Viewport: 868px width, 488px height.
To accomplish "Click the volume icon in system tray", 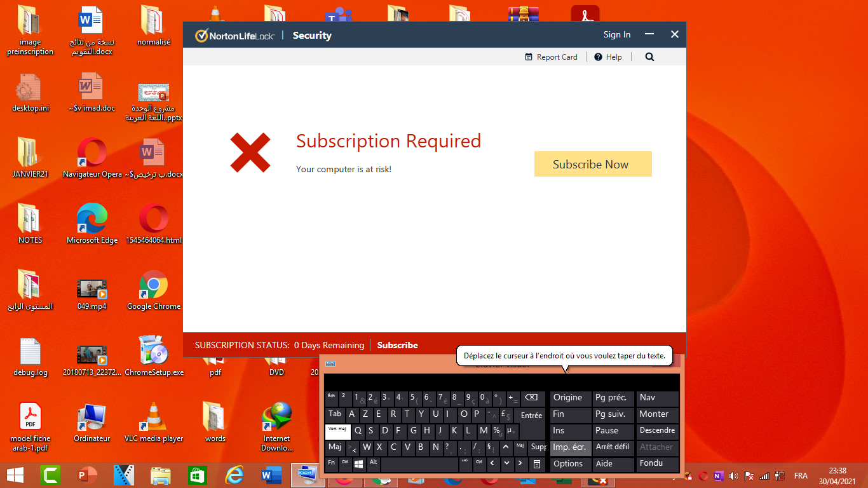I will [734, 476].
